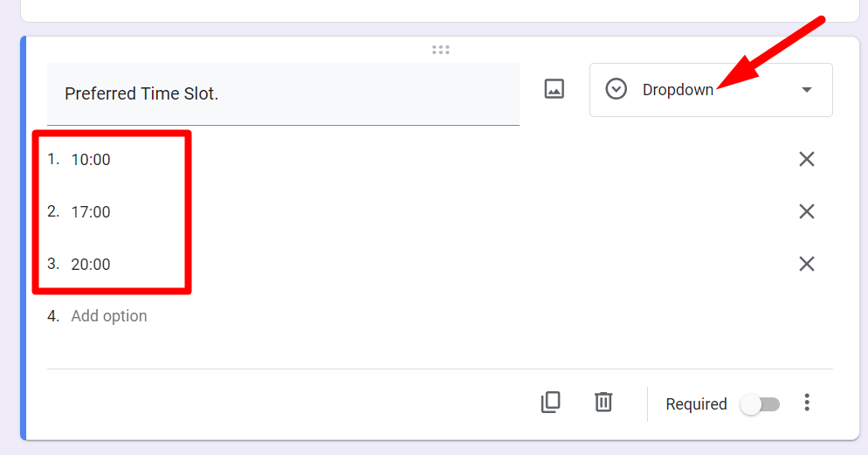The width and height of the screenshot is (868, 455).
Task: Remove the 17:00 option
Action: (806, 211)
